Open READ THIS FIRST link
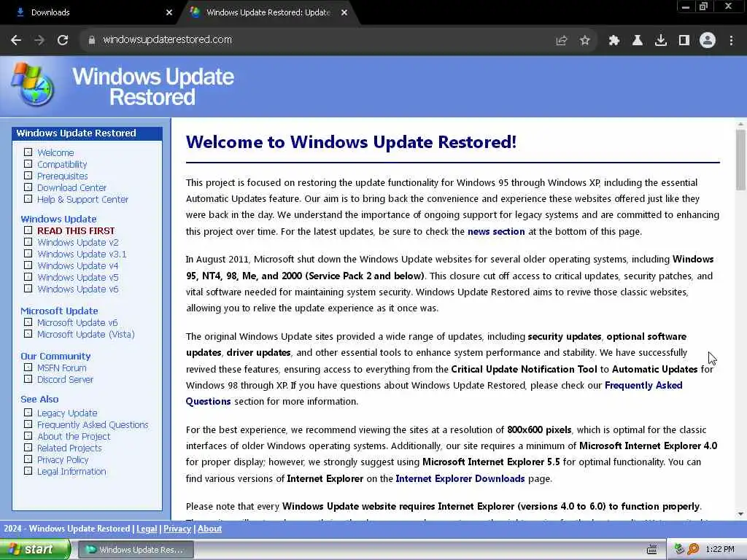Image resolution: width=747 pixels, height=560 pixels. point(76,230)
